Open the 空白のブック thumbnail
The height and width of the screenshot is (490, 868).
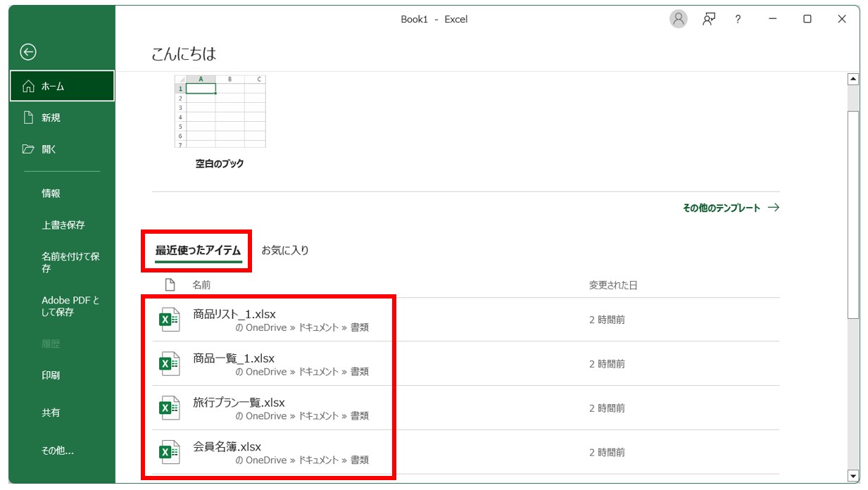click(x=218, y=113)
